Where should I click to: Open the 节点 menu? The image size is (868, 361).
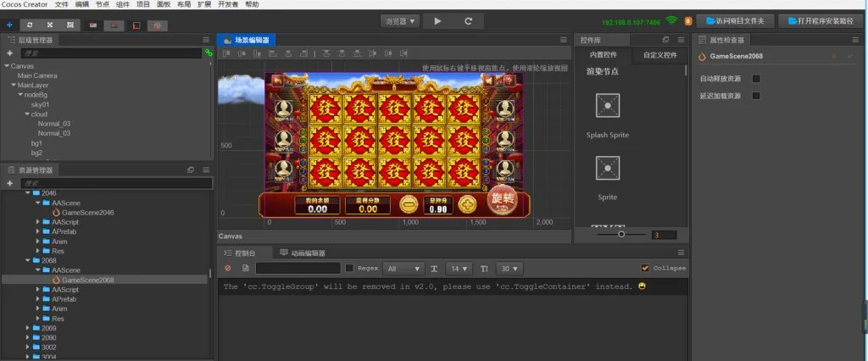tap(103, 4)
